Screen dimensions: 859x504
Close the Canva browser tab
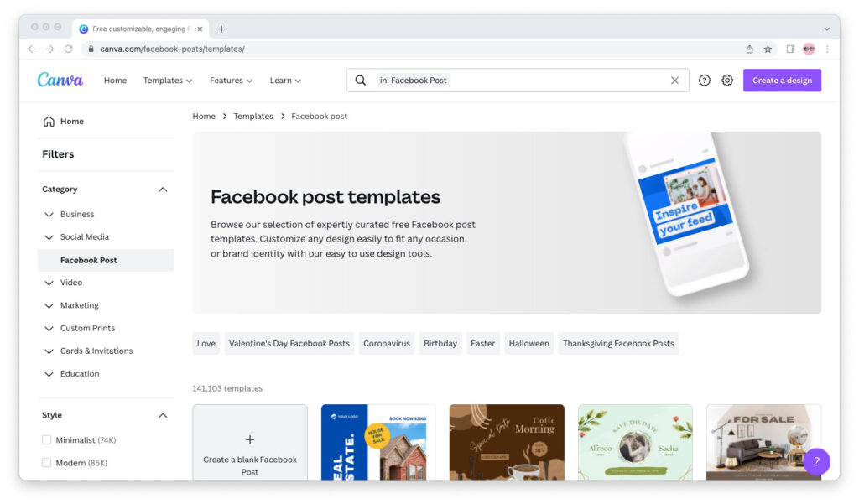(x=200, y=29)
